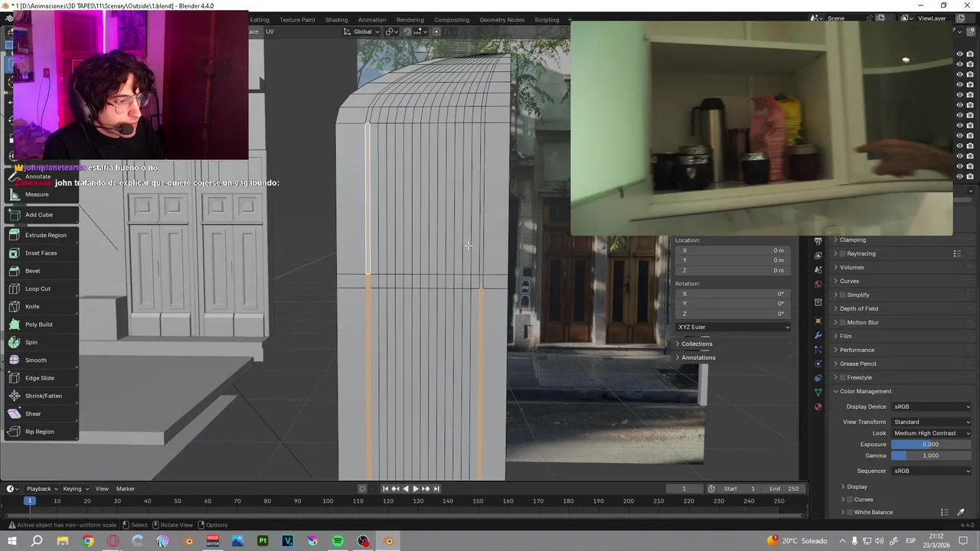Click the White Balance eyedropper icon
The image size is (980, 551).
click(961, 512)
